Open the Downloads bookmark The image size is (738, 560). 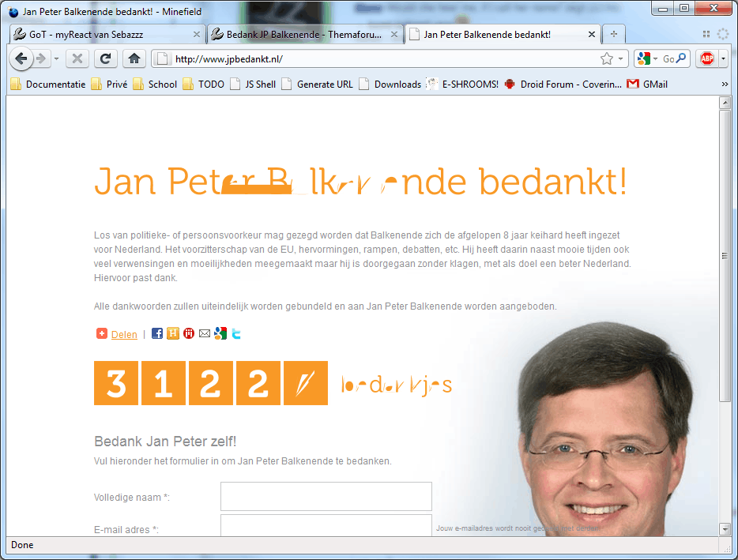[x=390, y=85]
